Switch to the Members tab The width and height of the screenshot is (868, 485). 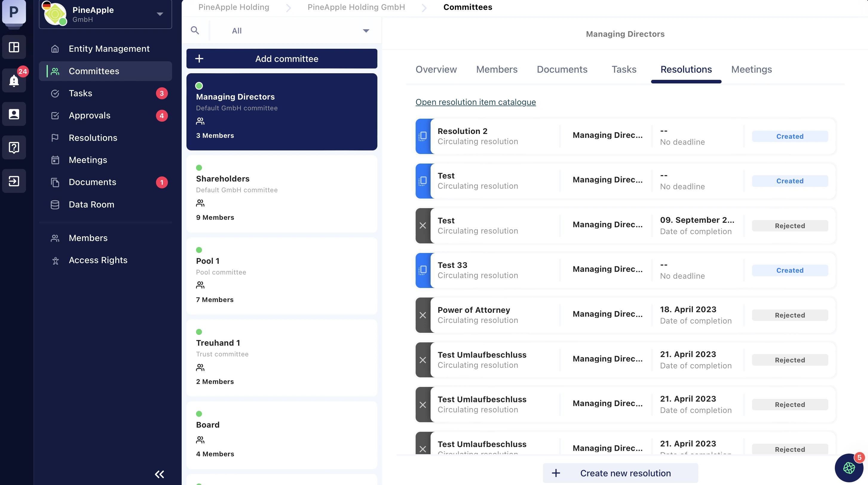(x=497, y=69)
